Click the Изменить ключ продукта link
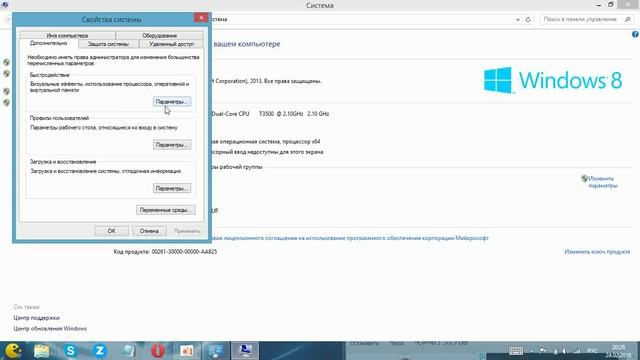 (597, 252)
